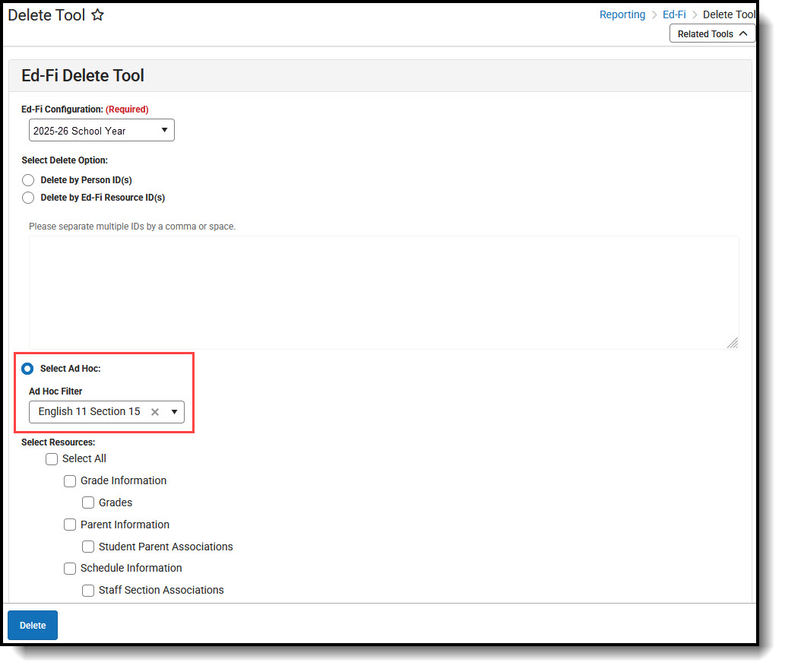The width and height of the screenshot is (785, 672).
Task: Select Delete by Person ID(s)
Action: pyautogui.click(x=28, y=179)
